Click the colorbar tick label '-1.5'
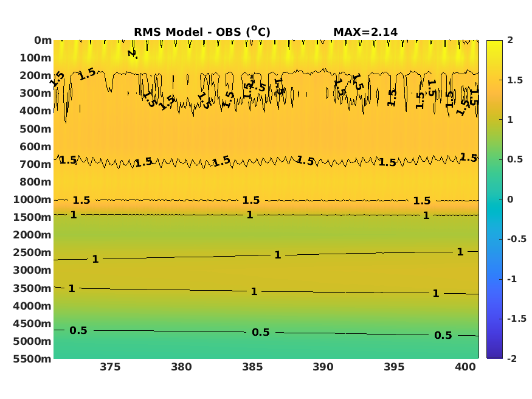This screenshot has height=399, width=532. pos(517,319)
